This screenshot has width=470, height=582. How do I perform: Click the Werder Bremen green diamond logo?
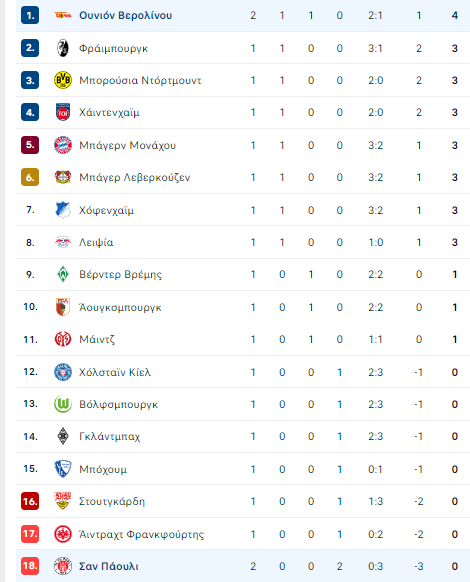[63, 274]
